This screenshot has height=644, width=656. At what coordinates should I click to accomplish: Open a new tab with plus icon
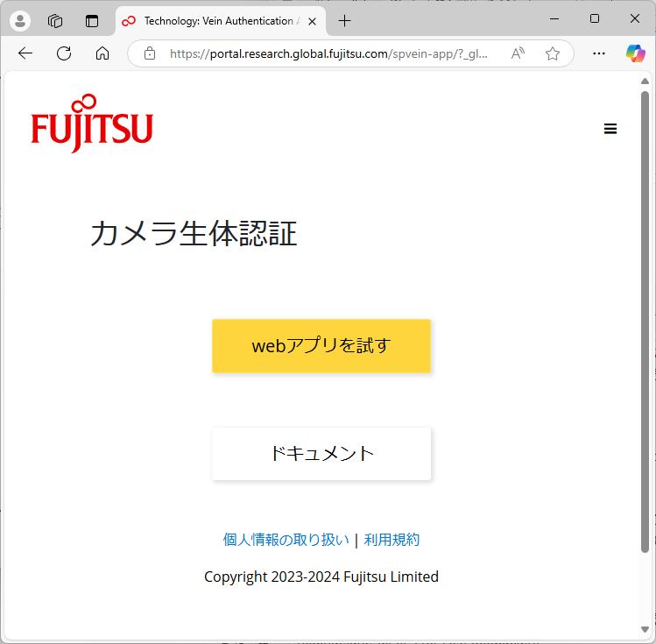tap(344, 20)
